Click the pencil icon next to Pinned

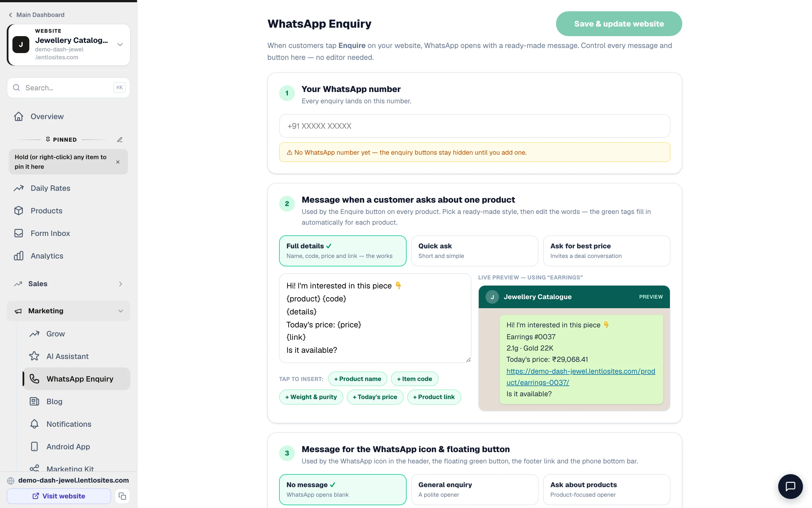(120, 139)
